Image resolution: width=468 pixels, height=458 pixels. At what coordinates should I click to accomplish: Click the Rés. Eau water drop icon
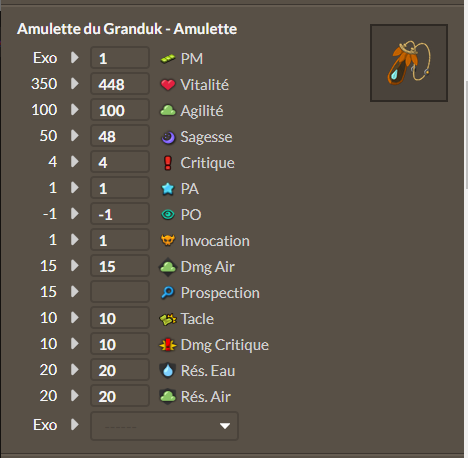coord(168,370)
